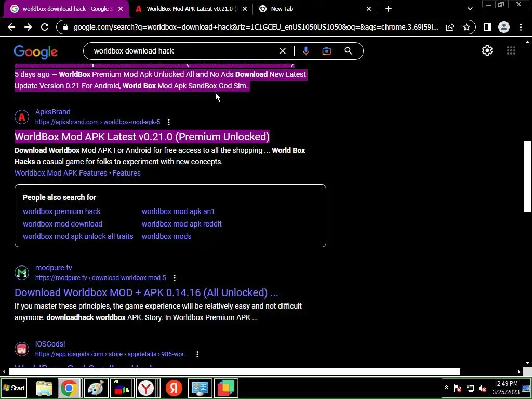This screenshot has width=532, height=399.
Task: Open WorldBox Mod APK Latest v0.21.0 result
Action: 142,137
